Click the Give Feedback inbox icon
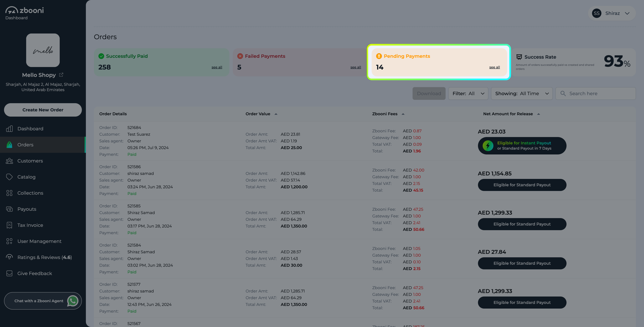 (x=9, y=273)
